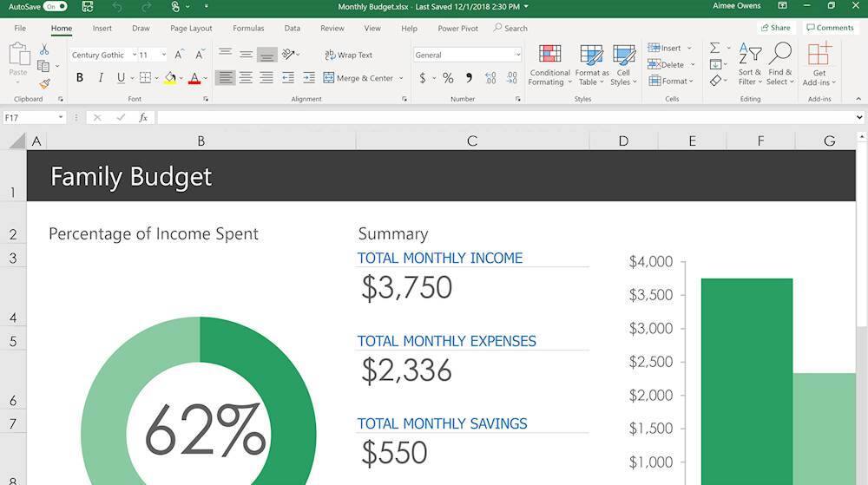The height and width of the screenshot is (485, 868).
Task: Open the Formulas ribbon tab
Action: pyautogui.click(x=248, y=29)
